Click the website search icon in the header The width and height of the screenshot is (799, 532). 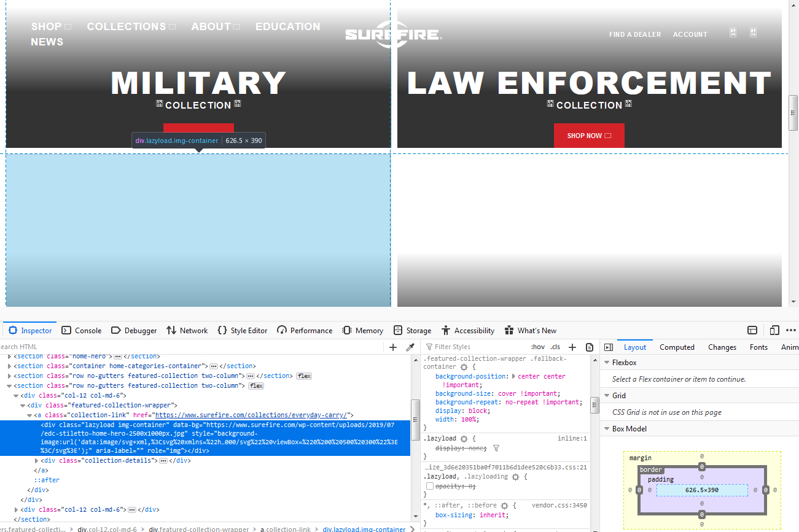coord(733,33)
